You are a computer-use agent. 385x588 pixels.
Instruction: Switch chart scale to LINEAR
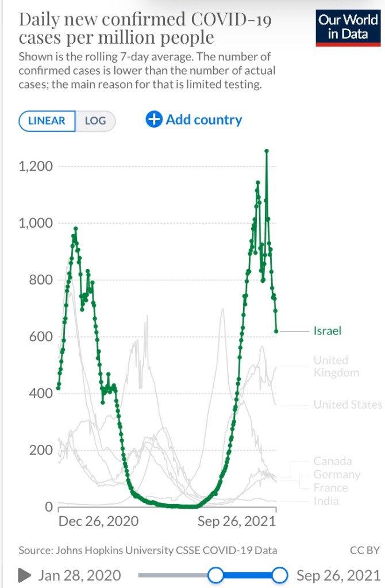point(47,121)
